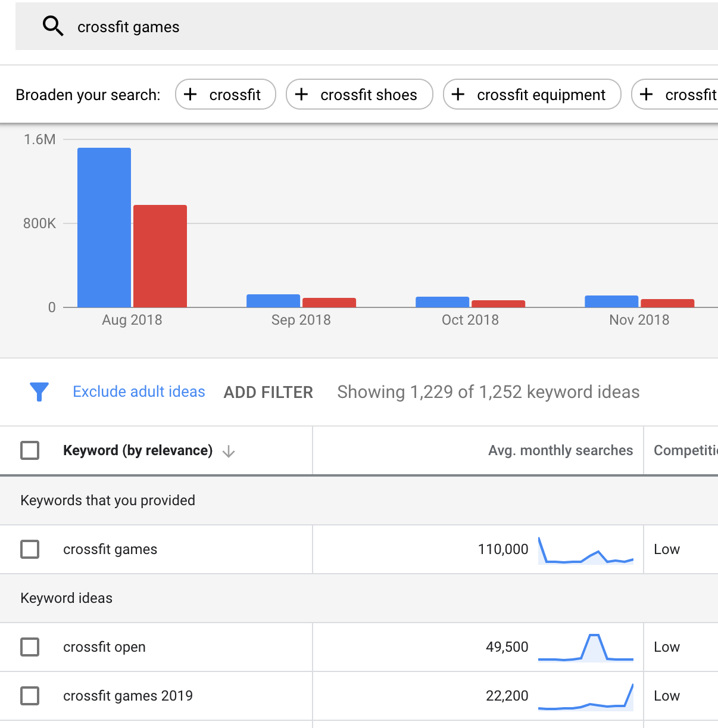
Task: Click plus icon on crossfit shoes chip
Action: click(302, 95)
